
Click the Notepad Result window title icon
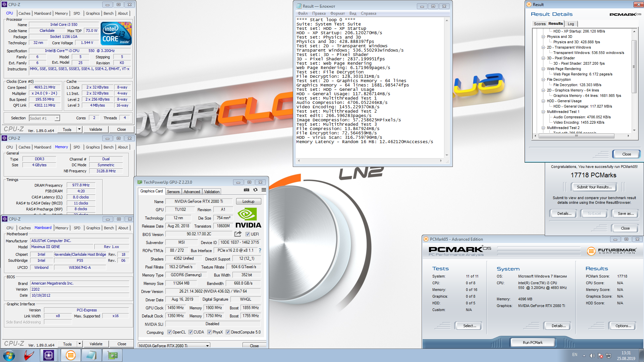(x=299, y=6)
